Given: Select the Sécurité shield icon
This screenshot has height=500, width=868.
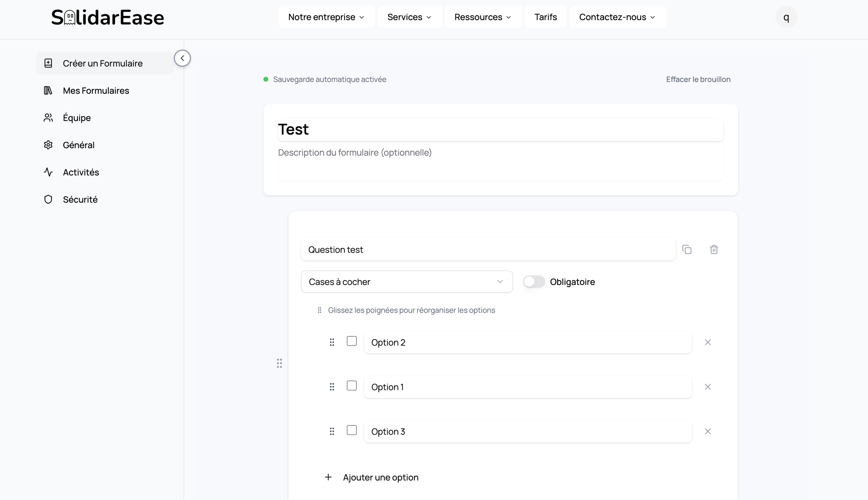Looking at the screenshot, I should click(48, 199).
